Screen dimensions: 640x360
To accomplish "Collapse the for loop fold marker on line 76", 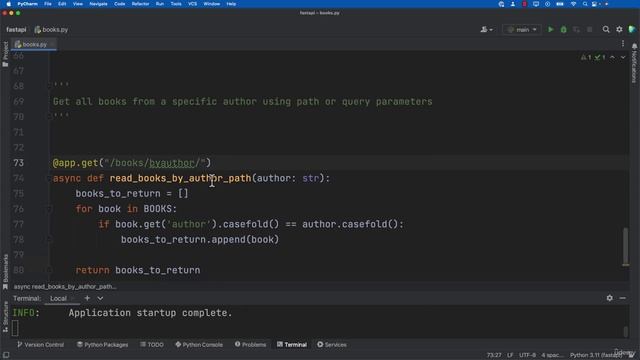I will [49, 209].
